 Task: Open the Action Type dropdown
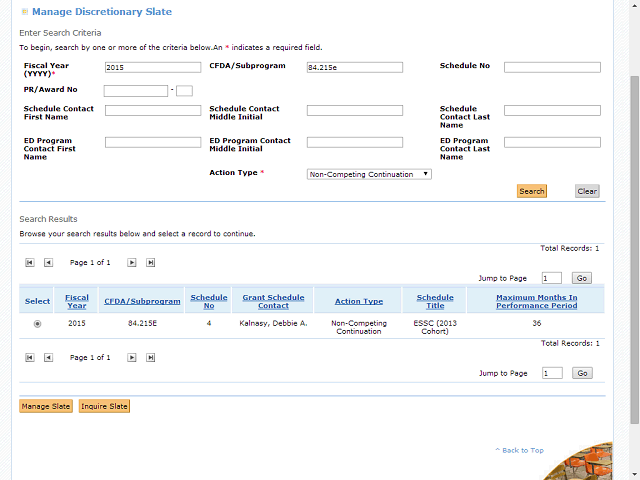[x=369, y=174]
